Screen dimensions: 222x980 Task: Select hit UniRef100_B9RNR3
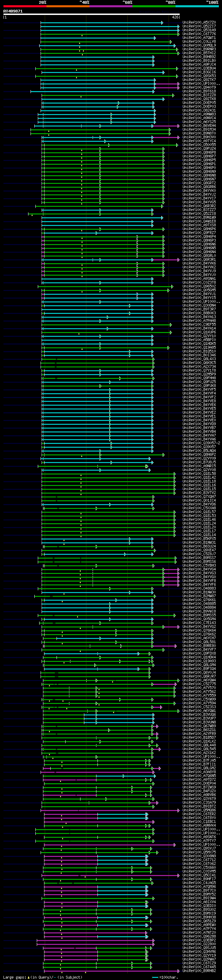pyautogui.click(x=199, y=49)
